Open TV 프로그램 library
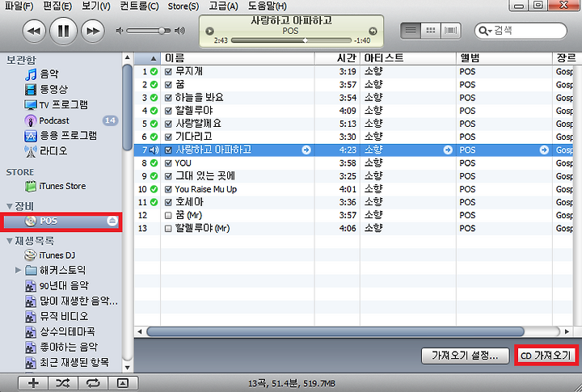Screen dimensions: 582x392 click(57, 105)
